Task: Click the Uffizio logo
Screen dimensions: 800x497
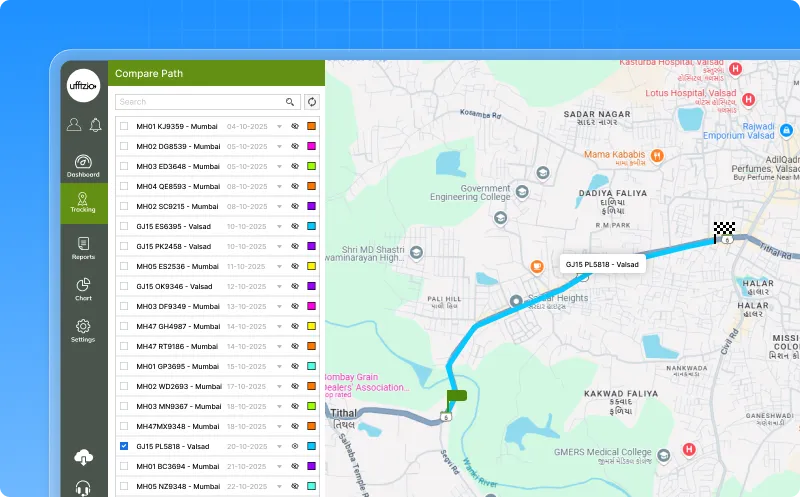Action: pyautogui.click(x=83, y=87)
